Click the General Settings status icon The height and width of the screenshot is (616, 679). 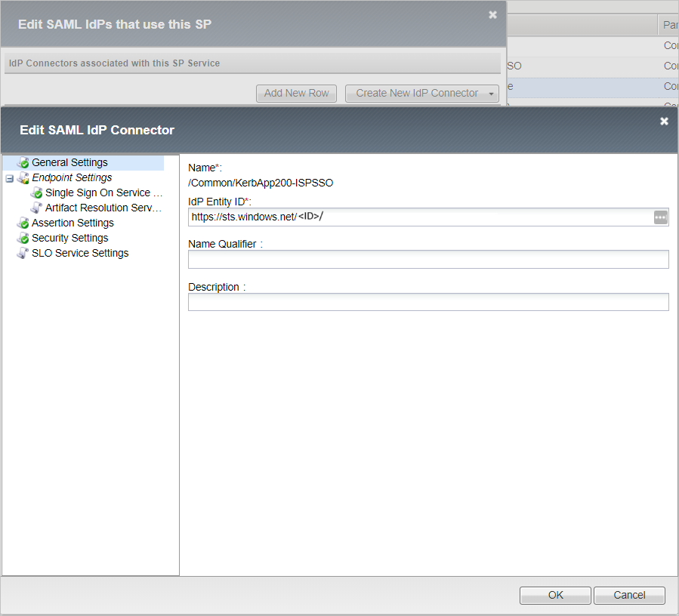click(x=23, y=163)
